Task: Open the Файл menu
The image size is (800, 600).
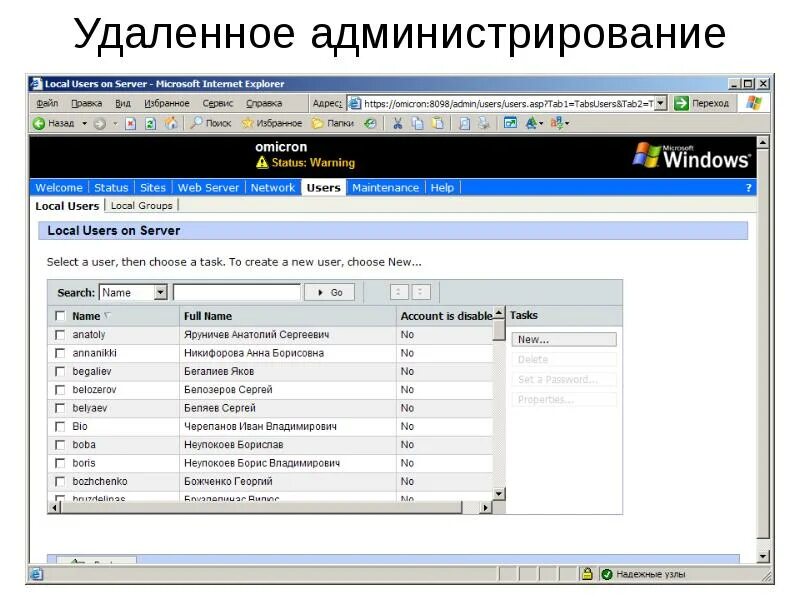Action: pos(47,104)
